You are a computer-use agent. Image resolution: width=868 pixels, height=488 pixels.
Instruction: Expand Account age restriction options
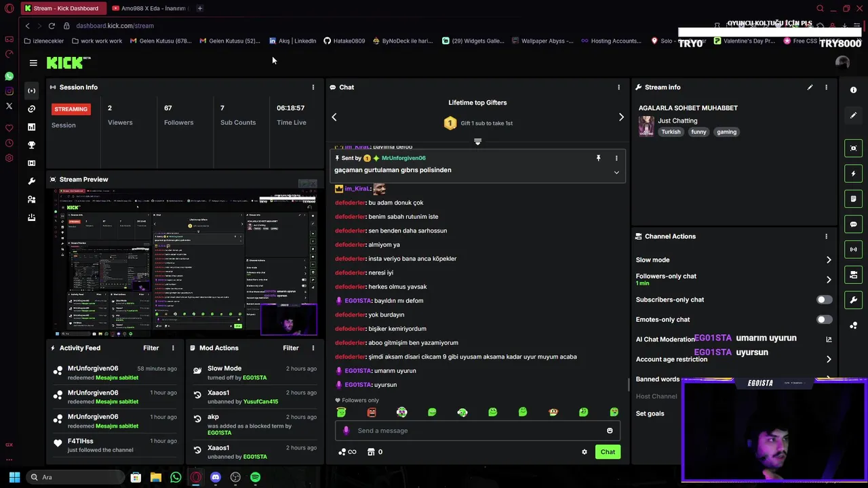[829, 359]
